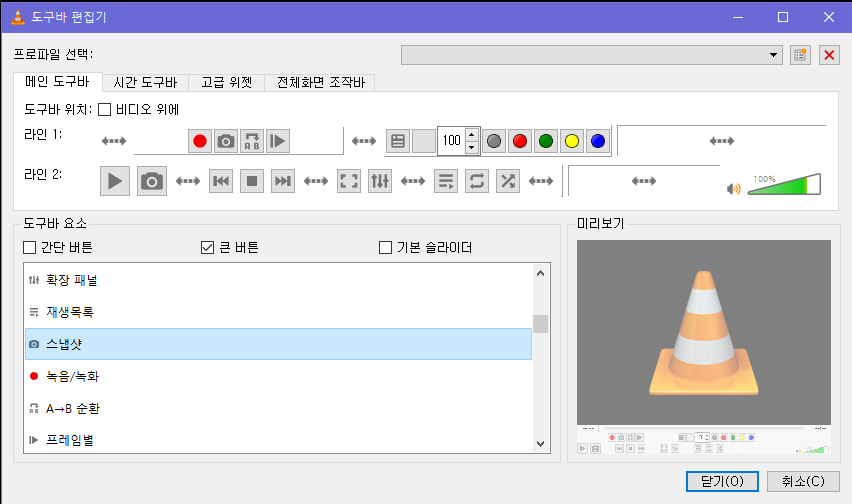
Task: Click the green volume slider
Action: (x=784, y=185)
